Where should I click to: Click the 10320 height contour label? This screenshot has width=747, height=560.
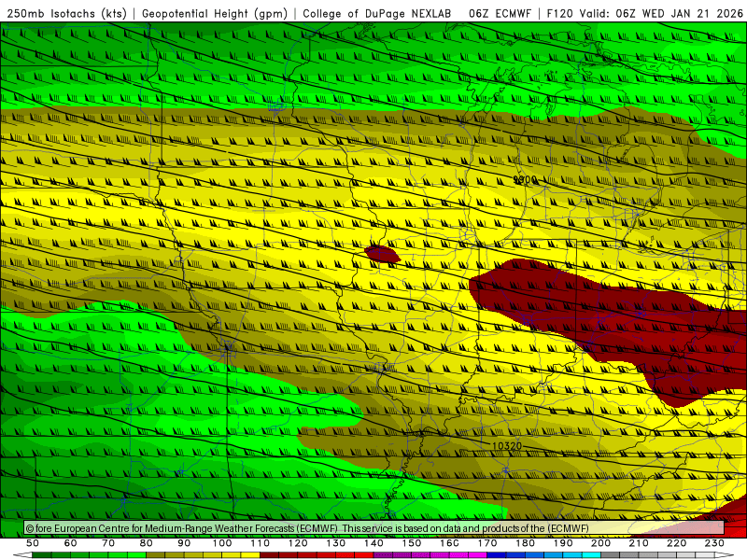pyautogui.click(x=506, y=446)
